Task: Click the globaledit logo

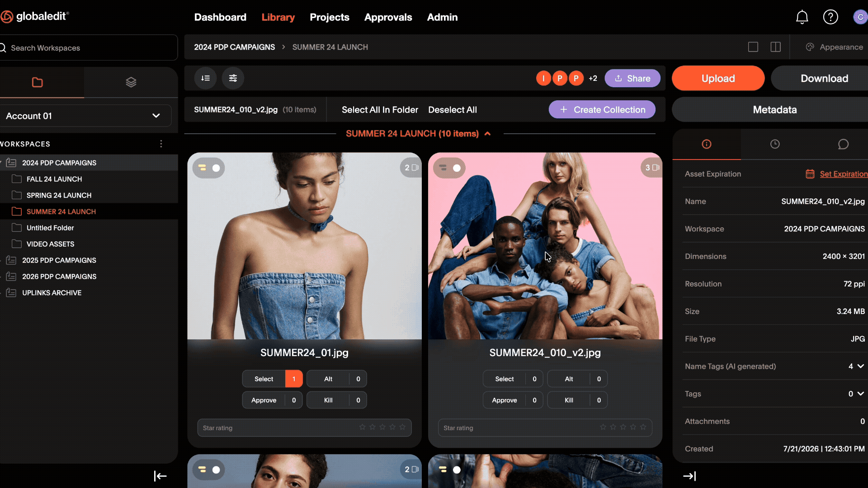Action: (x=35, y=17)
